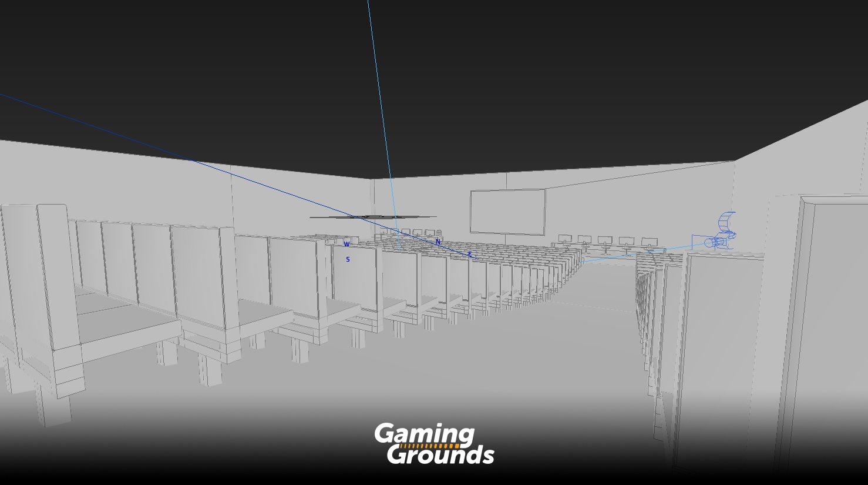Click the compass "E" label
Image resolution: width=868 pixels, height=485 pixels.
[470, 255]
